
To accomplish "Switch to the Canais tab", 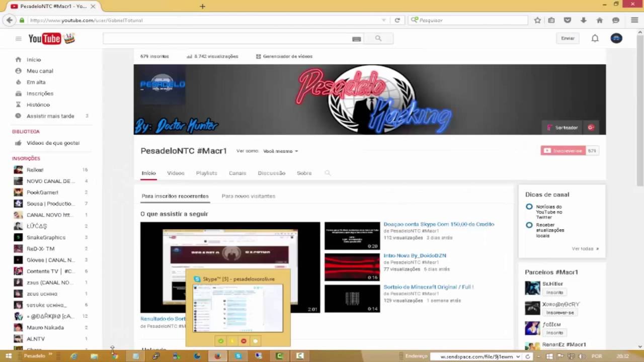I will click(237, 173).
